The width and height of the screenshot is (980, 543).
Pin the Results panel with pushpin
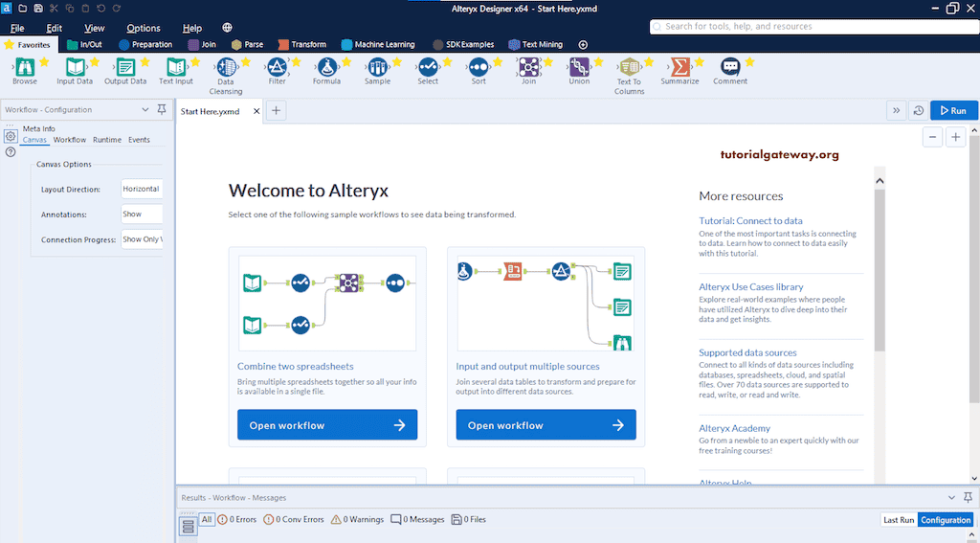(969, 498)
